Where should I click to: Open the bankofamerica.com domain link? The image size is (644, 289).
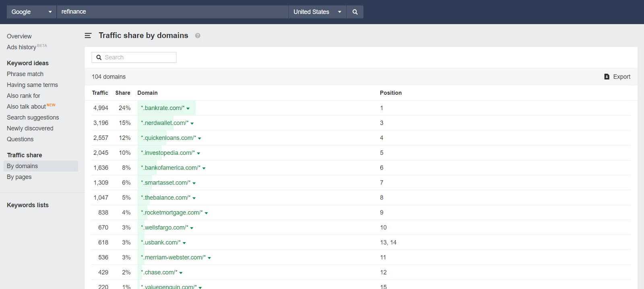point(171,168)
